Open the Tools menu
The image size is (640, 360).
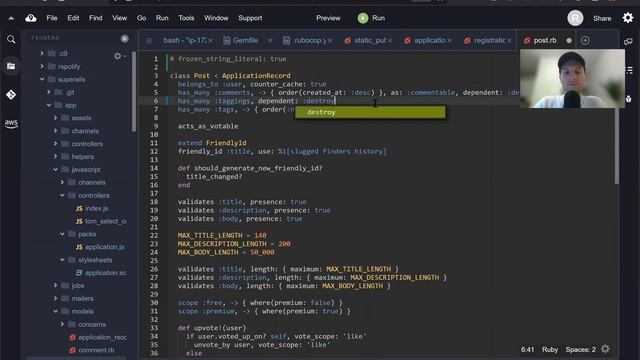pos(186,18)
